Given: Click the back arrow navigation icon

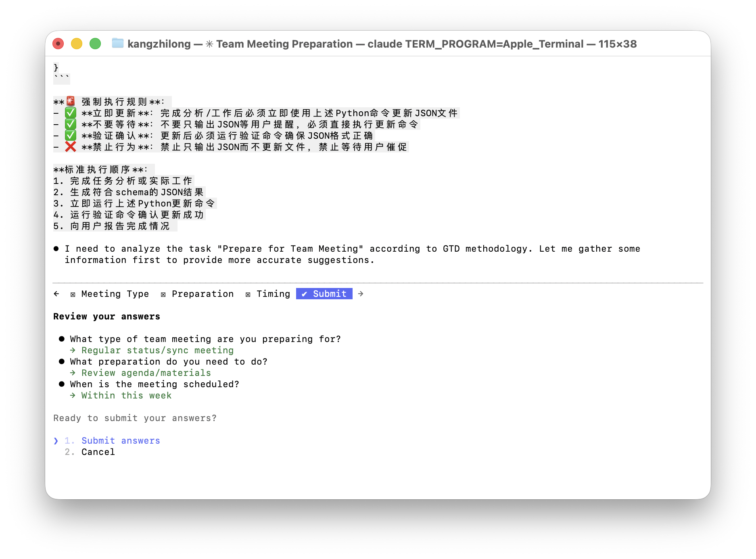Looking at the screenshot, I should pyautogui.click(x=56, y=294).
